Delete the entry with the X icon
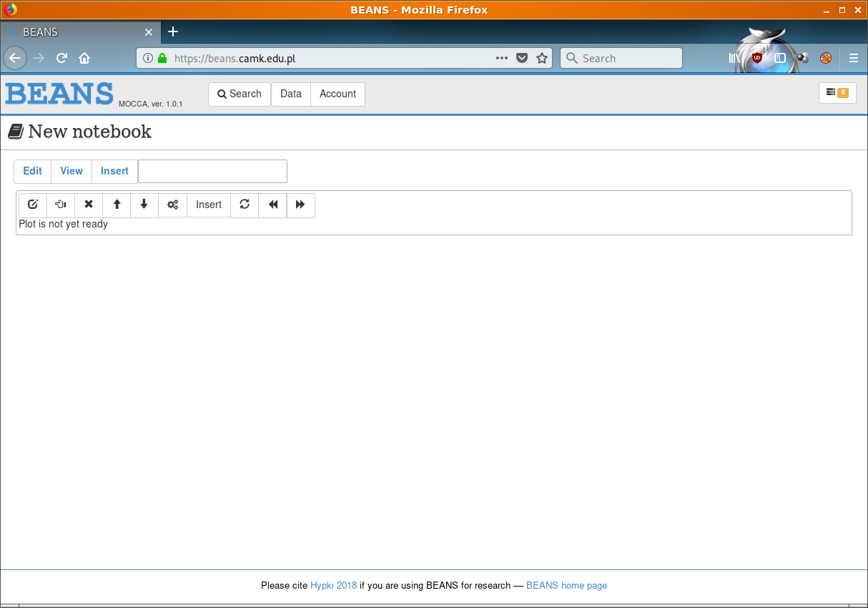The height and width of the screenshot is (608, 868). (x=89, y=205)
